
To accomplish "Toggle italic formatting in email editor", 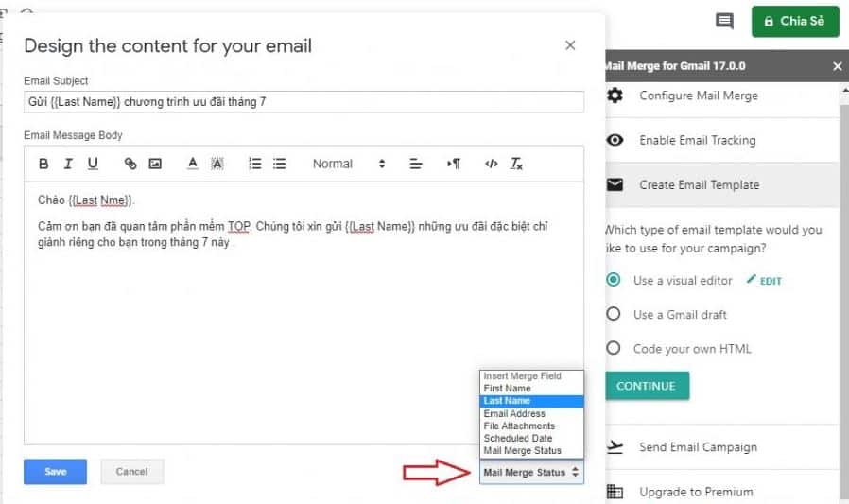I will [x=68, y=164].
